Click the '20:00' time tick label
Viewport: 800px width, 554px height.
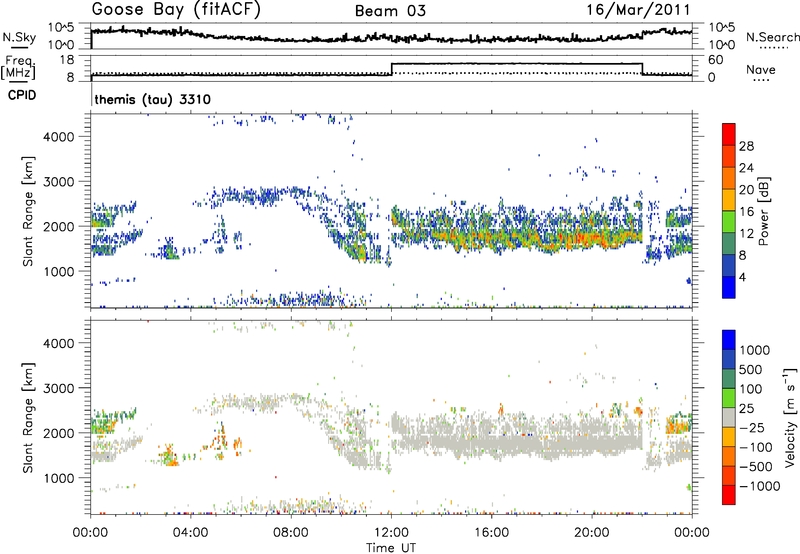pyautogui.click(x=591, y=533)
